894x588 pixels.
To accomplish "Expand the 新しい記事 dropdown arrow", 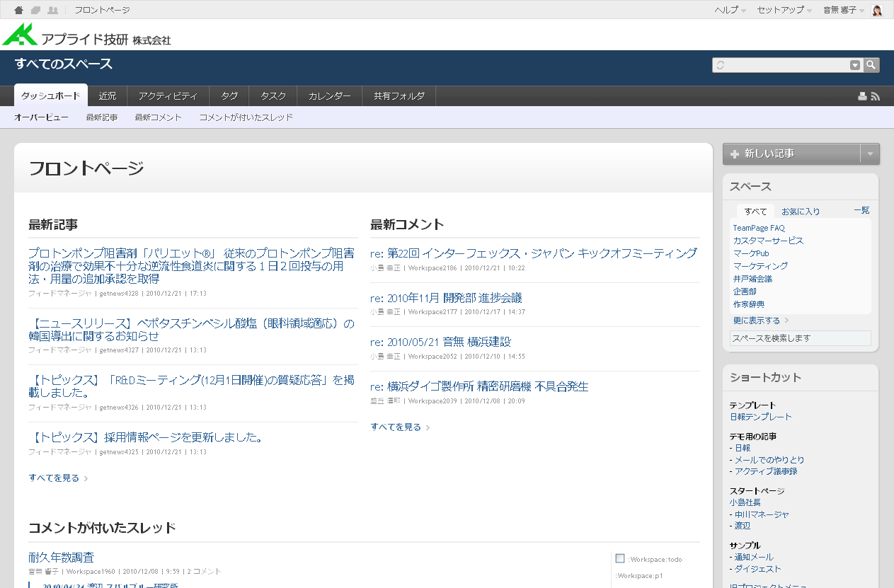I will tap(870, 154).
